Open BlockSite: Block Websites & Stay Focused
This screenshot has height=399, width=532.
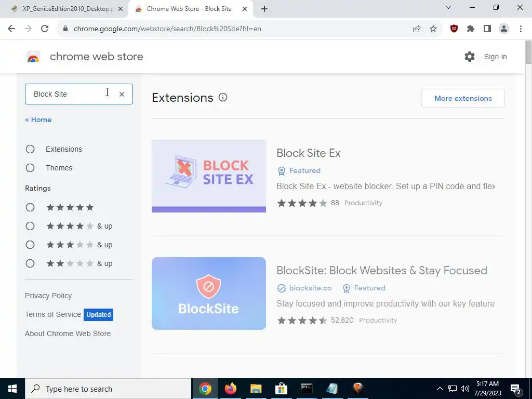[x=382, y=270]
